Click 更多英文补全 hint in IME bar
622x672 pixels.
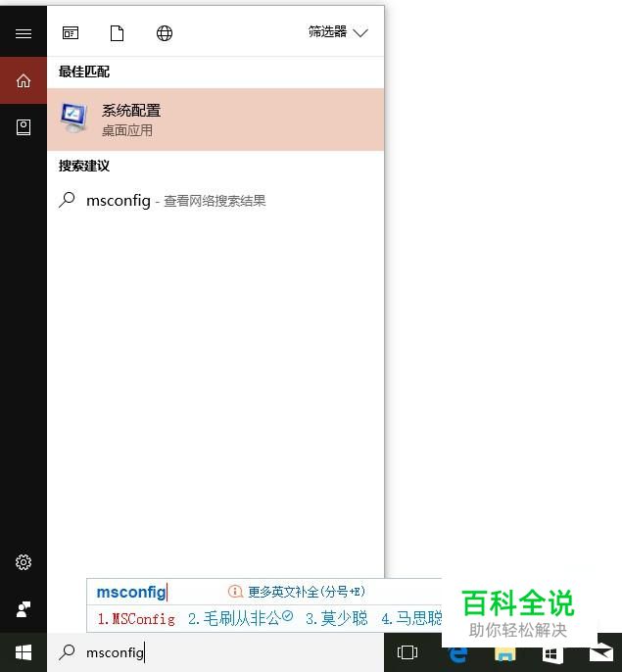(x=307, y=592)
